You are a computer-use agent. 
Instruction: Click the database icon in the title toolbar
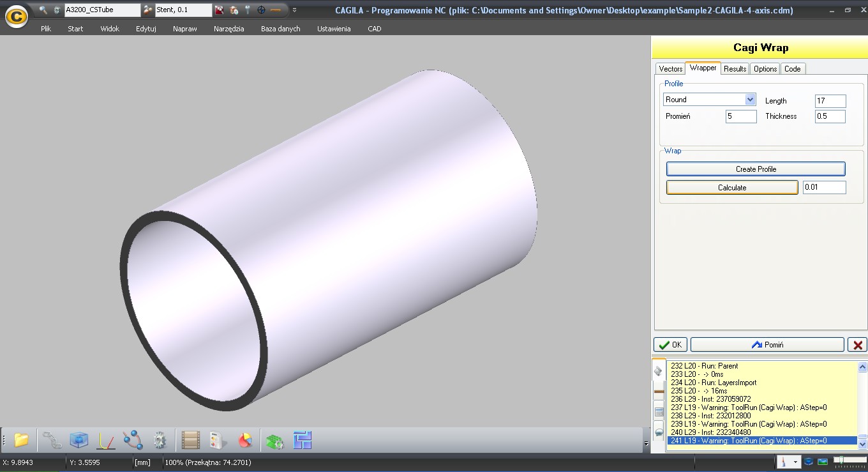tap(234, 10)
